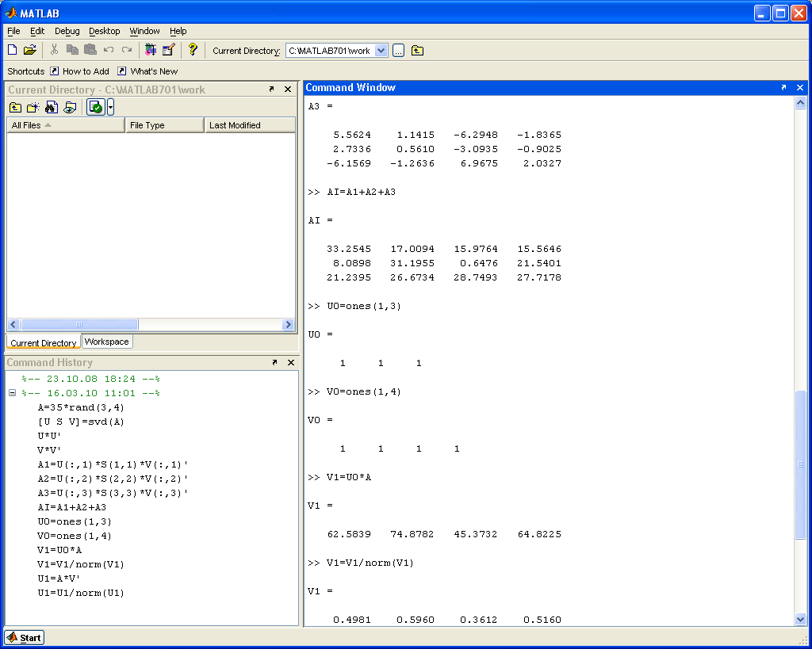
Task: Open the Help menu
Action: coord(178,31)
